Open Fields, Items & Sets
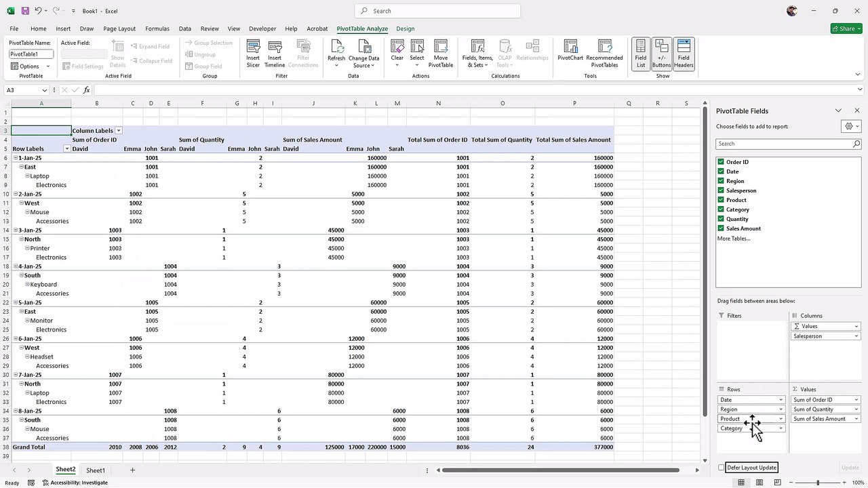 [x=477, y=54]
